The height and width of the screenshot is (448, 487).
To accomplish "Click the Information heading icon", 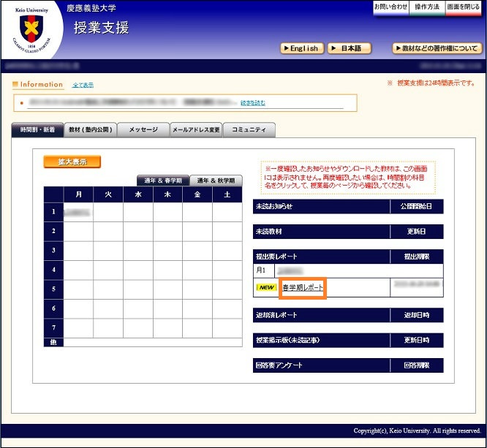I will [x=16, y=85].
